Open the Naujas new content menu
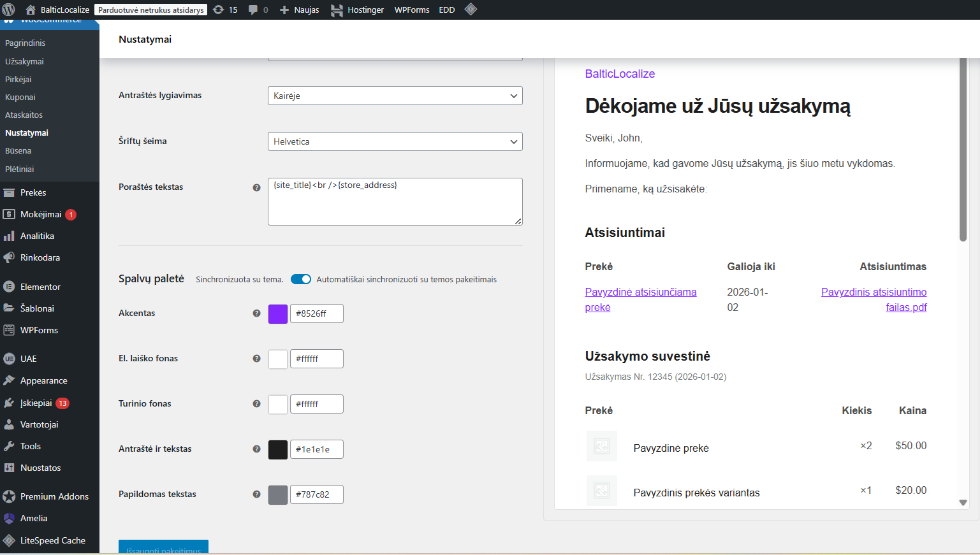This screenshot has height=555, width=980. (x=300, y=10)
